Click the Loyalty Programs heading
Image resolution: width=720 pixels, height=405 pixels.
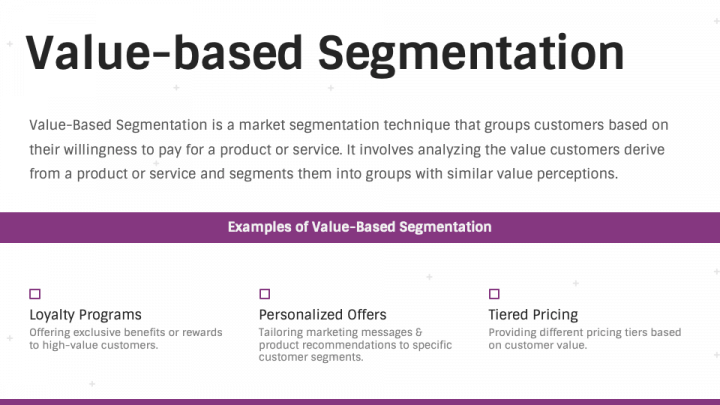(85, 315)
